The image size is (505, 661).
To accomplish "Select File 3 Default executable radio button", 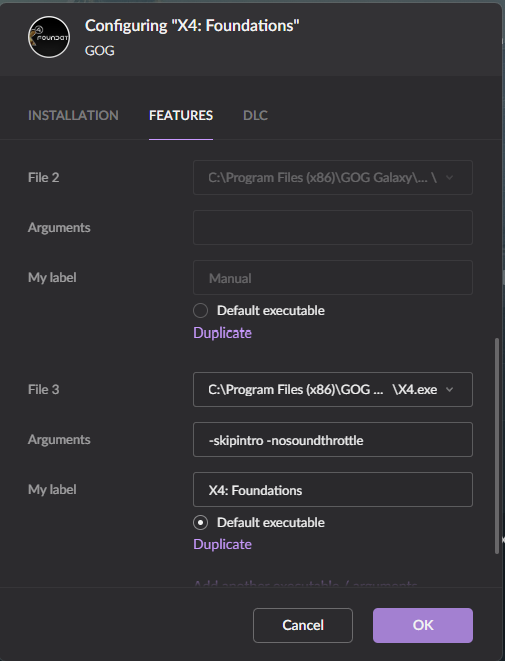I will (x=200, y=523).
